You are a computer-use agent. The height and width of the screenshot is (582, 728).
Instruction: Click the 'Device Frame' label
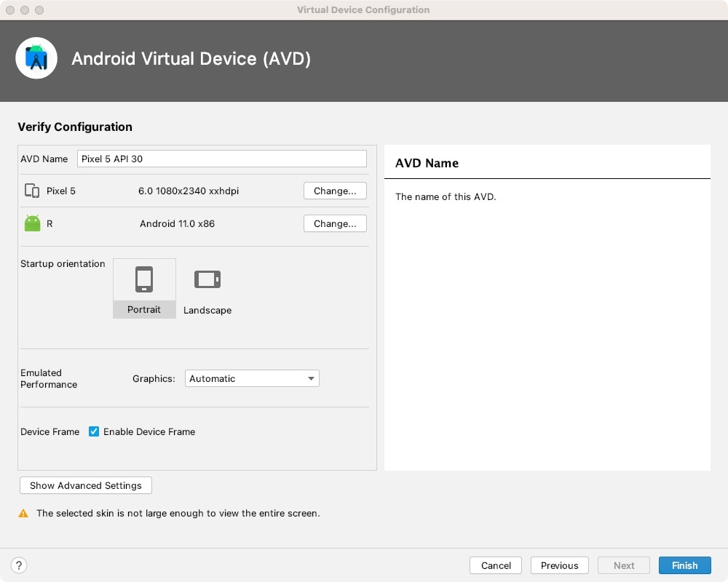pyautogui.click(x=50, y=431)
